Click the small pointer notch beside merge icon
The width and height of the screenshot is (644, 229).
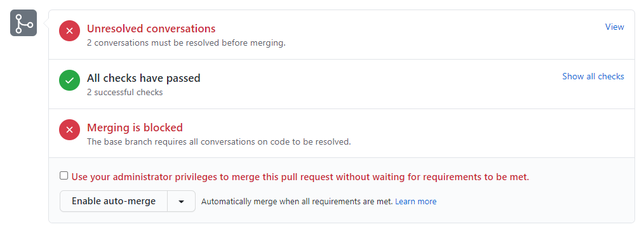pyautogui.click(x=46, y=23)
